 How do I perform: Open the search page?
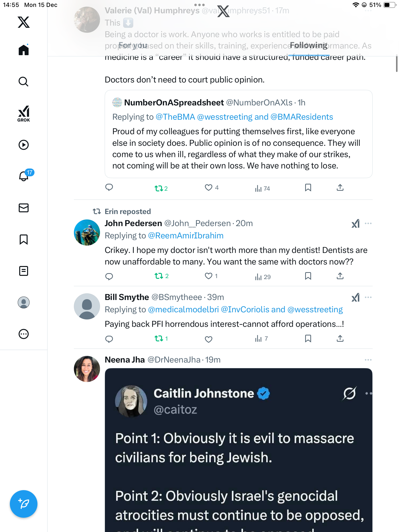(24, 82)
